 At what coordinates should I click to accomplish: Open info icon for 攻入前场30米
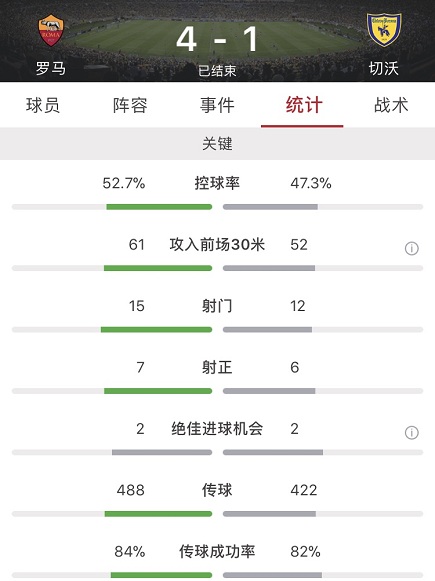[412, 248]
